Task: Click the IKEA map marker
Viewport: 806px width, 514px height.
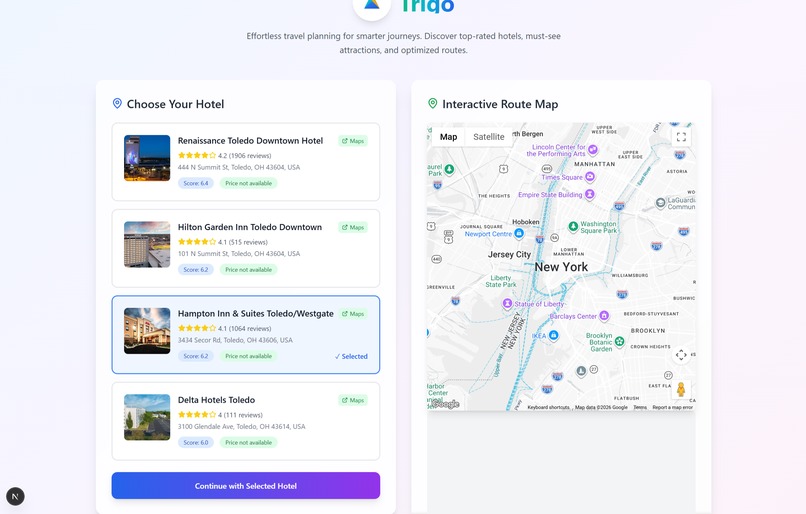Action: (x=553, y=335)
